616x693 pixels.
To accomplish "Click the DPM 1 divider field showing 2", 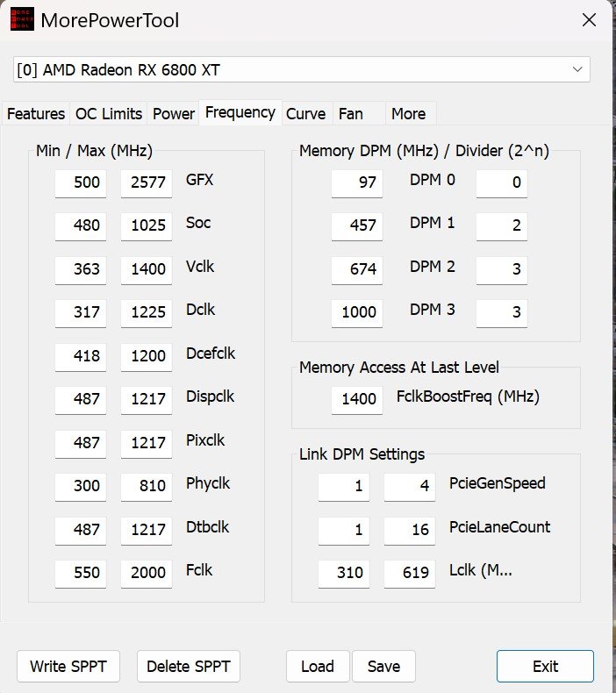I will click(501, 226).
